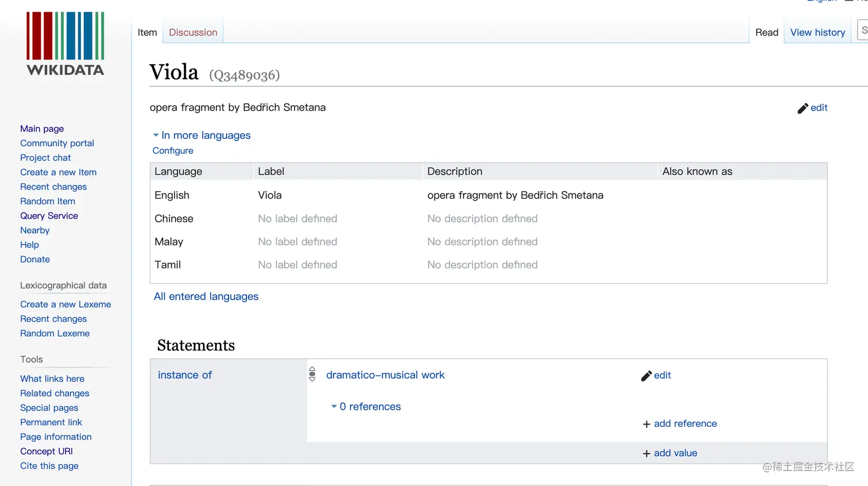
Task: Click Create a new Lexeme link
Action: pyautogui.click(x=65, y=304)
